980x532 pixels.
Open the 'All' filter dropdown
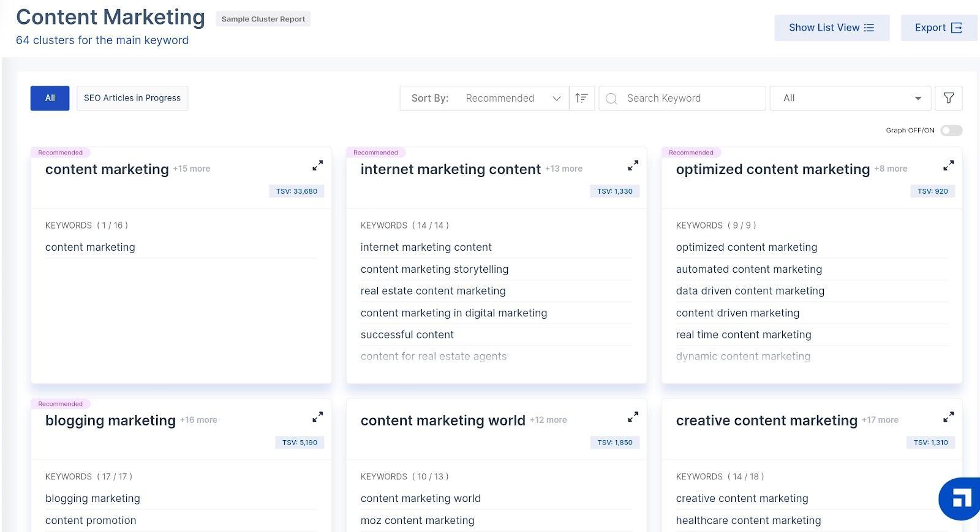[x=850, y=98]
